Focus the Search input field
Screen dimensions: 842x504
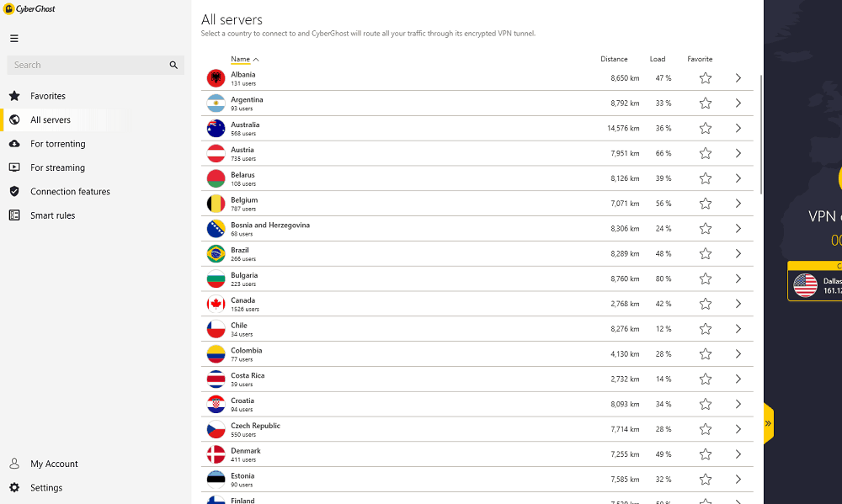click(88, 65)
